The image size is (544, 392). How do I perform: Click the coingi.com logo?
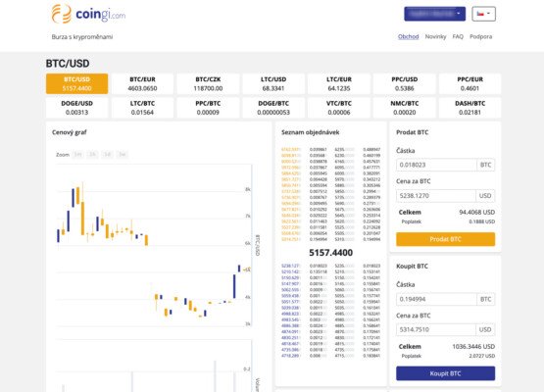pos(88,15)
